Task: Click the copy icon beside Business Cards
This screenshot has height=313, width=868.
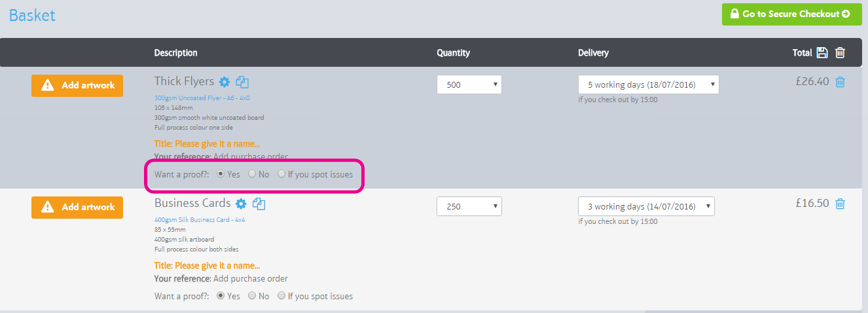Action: 259,204
